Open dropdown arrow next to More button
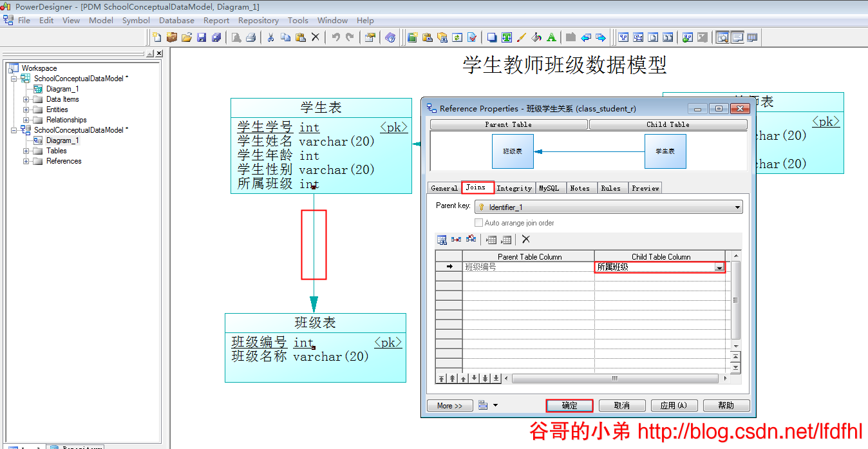This screenshot has height=449, width=868. 495,406
